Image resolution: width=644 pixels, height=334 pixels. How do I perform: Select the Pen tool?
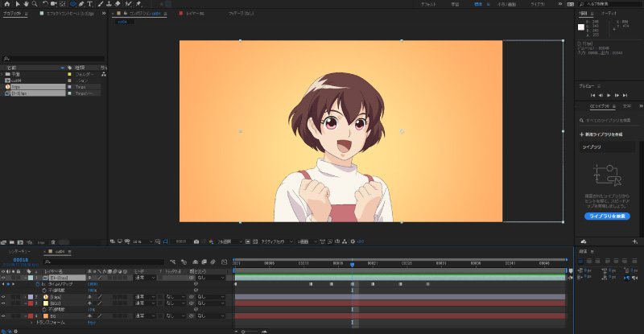[x=81, y=4]
